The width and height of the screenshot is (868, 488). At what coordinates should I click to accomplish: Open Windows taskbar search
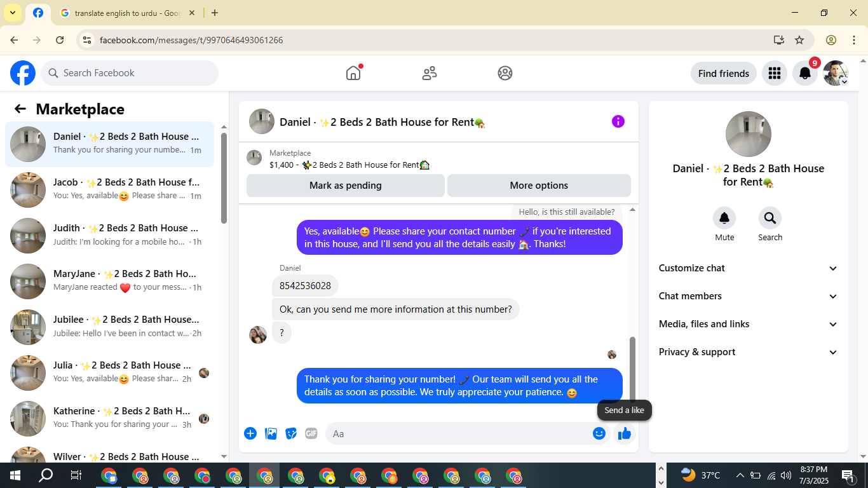tap(46, 475)
